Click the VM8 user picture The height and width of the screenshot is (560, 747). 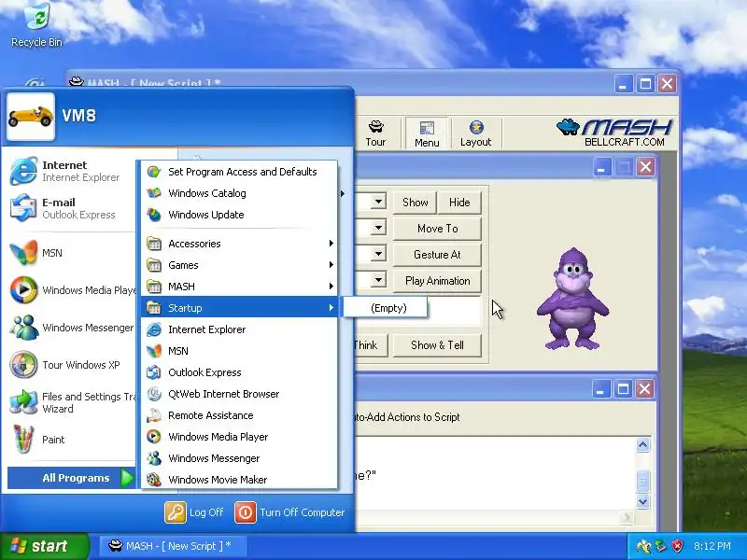coord(31,116)
